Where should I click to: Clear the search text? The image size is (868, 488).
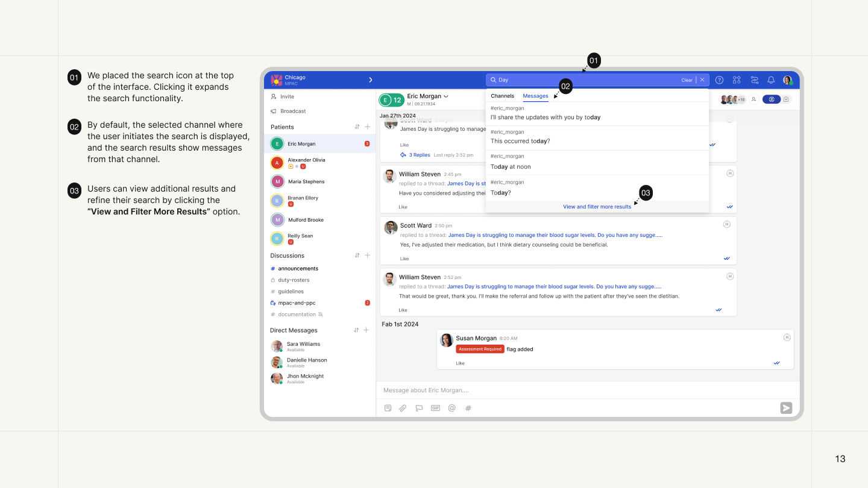tap(687, 80)
